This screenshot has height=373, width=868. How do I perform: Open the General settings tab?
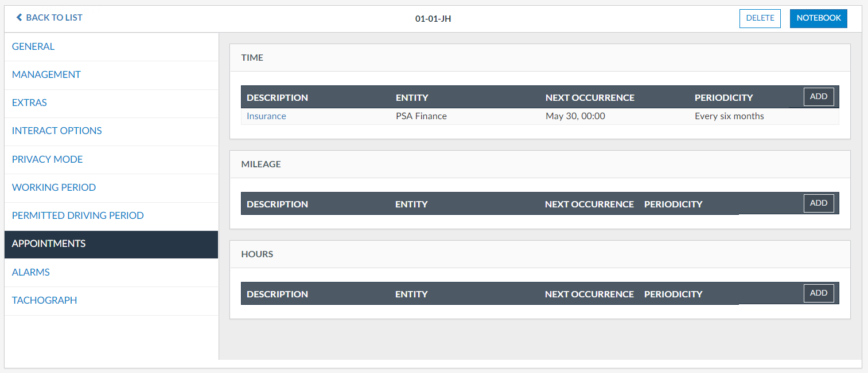click(33, 46)
